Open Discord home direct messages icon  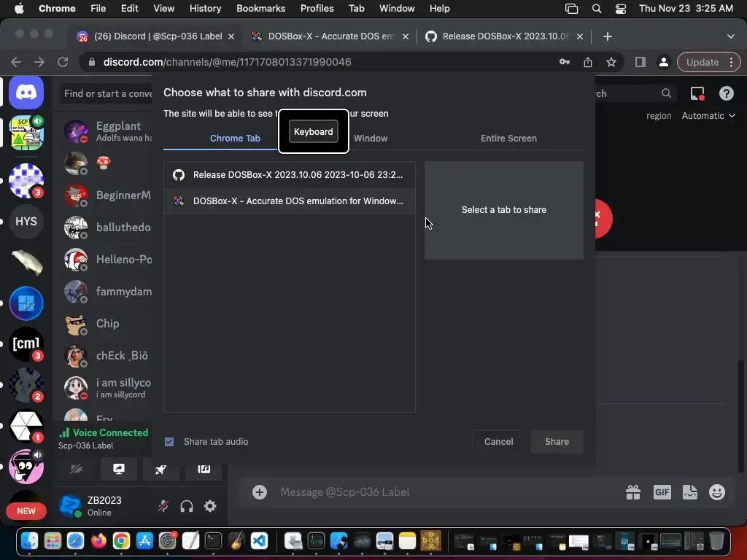click(26, 93)
